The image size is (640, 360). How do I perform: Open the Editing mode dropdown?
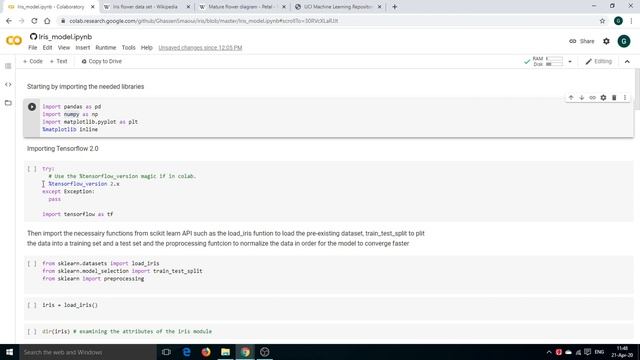pyautogui.click(x=598, y=62)
